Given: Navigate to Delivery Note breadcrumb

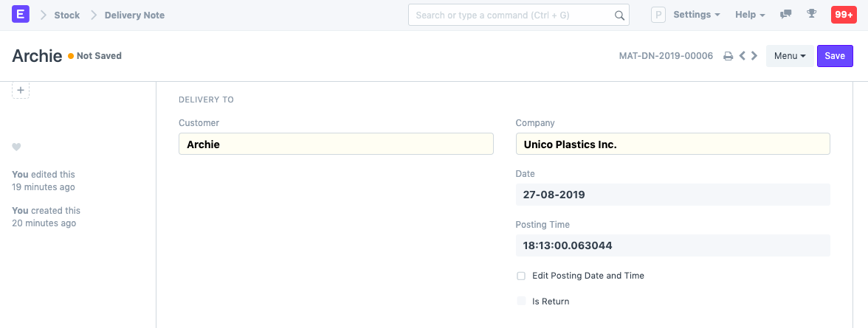Looking at the screenshot, I should pos(134,15).
